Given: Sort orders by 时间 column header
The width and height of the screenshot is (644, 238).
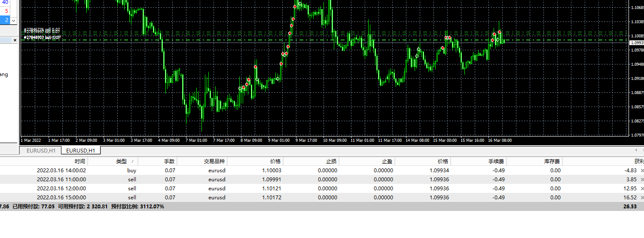Looking at the screenshot, I should 80,162.
